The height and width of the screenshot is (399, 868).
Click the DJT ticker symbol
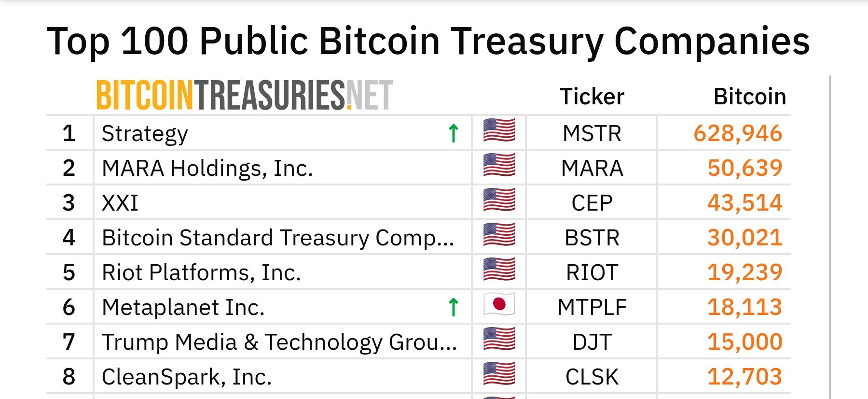coord(592,342)
